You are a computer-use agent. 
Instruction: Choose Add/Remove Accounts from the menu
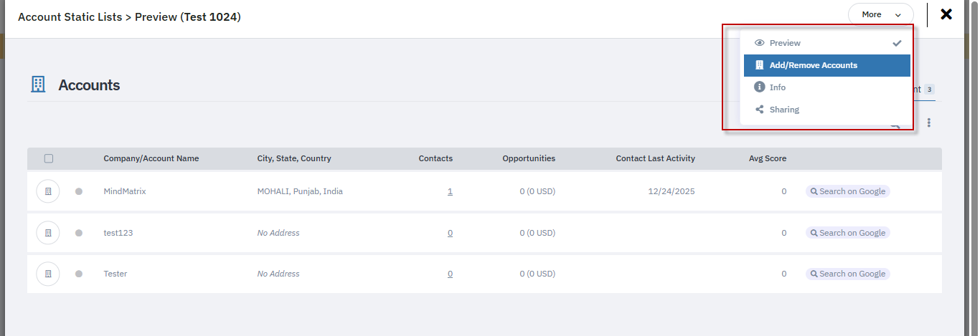point(813,65)
